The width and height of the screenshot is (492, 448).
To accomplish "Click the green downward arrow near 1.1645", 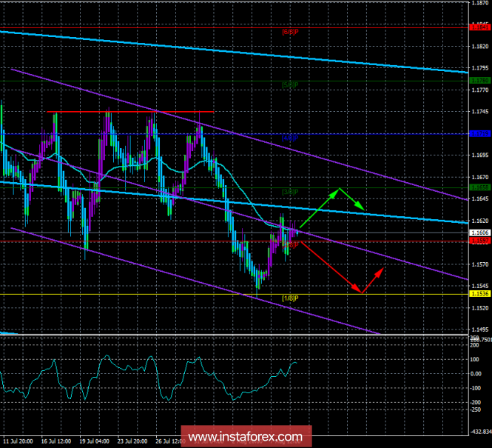I will click(x=353, y=200).
